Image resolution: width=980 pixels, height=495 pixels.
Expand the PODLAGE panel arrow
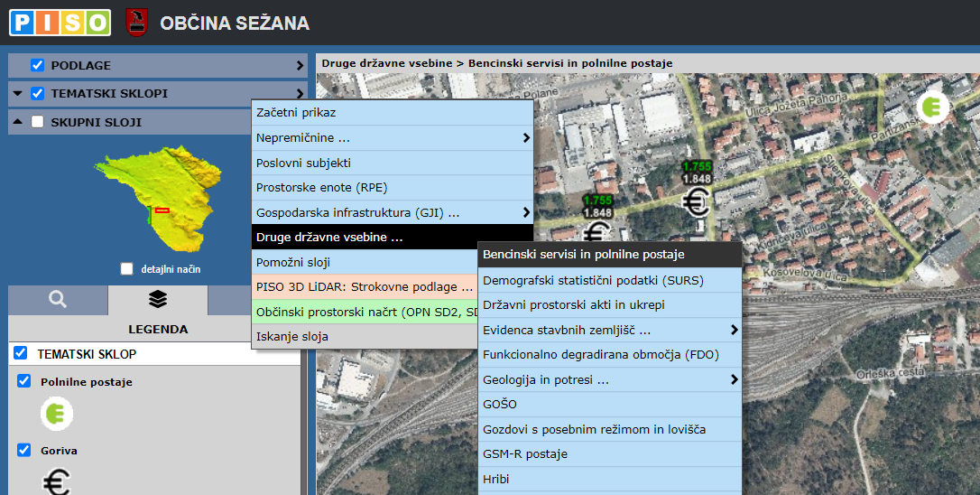click(300, 66)
